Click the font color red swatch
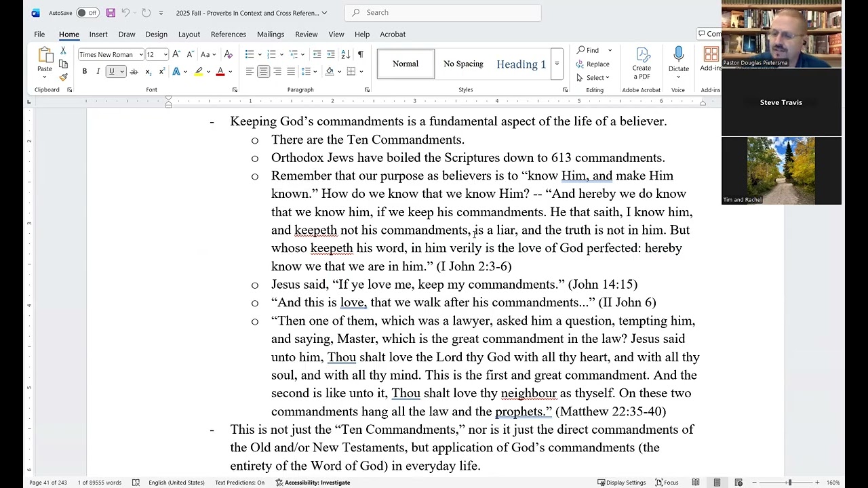The image size is (868, 488). pyautogui.click(x=220, y=72)
